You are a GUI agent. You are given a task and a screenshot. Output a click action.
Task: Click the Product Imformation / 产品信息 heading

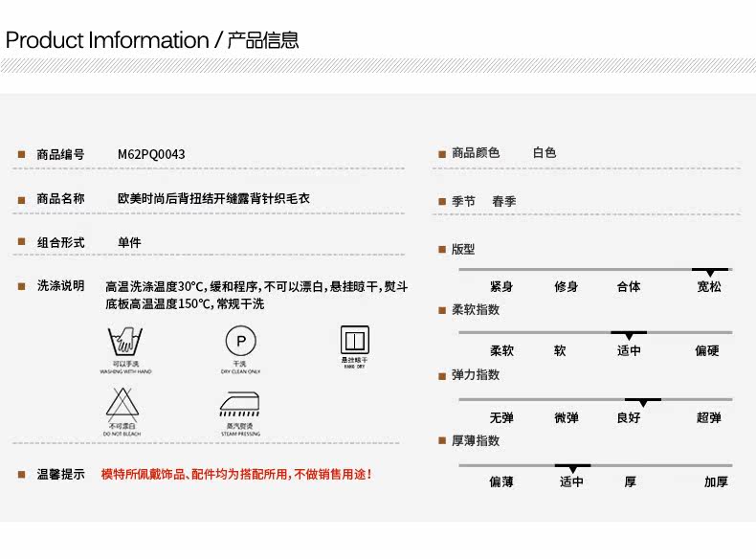[152, 40]
